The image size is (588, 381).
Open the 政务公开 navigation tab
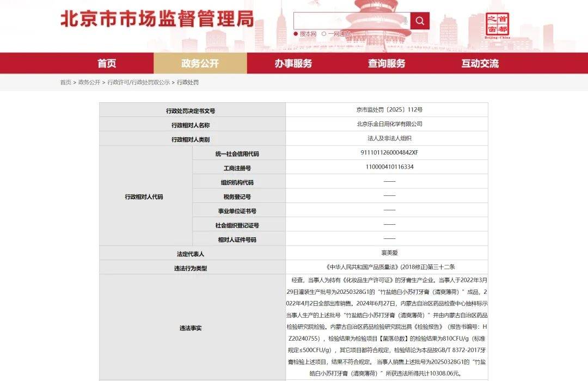[200, 63]
